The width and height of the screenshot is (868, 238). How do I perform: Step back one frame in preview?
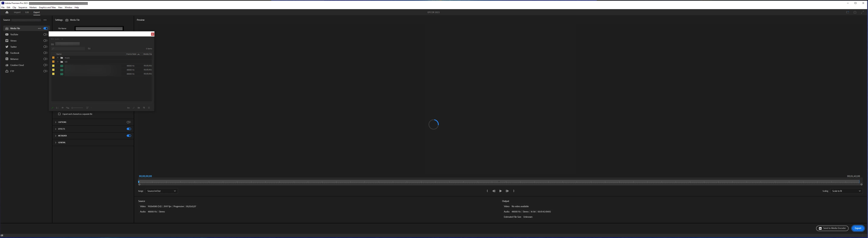[494, 191]
